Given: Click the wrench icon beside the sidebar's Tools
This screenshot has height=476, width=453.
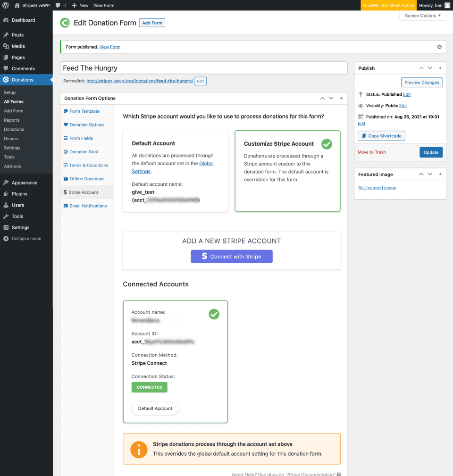Looking at the screenshot, I should [x=6, y=217].
